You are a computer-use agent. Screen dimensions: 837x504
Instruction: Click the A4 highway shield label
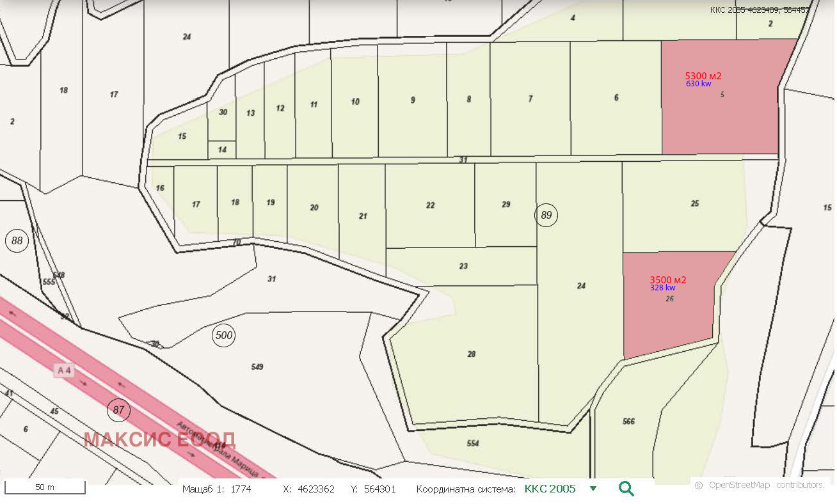point(63,370)
